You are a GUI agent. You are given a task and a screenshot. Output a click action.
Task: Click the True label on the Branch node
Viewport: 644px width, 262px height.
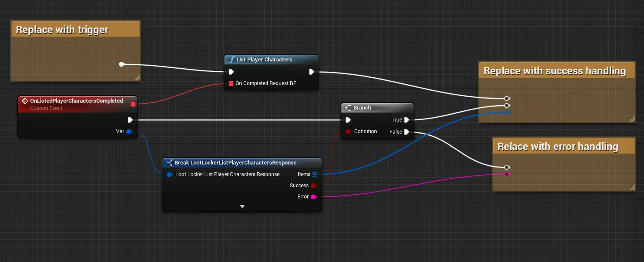click(x=397, y=120)
